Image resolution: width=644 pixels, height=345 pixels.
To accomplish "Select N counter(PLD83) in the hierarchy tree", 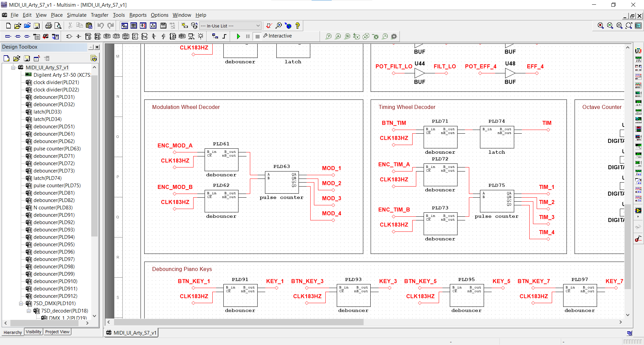I will [53, 208].
